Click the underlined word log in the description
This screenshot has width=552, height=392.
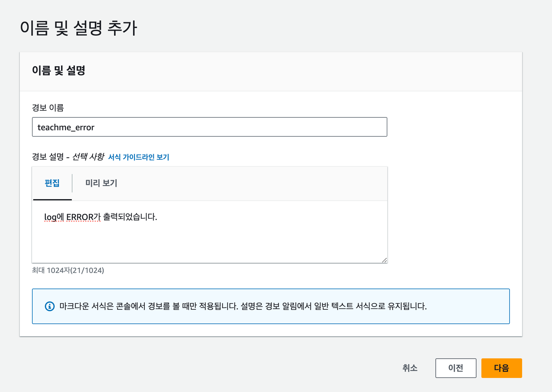pyautogui.click(x=50, y=217)
